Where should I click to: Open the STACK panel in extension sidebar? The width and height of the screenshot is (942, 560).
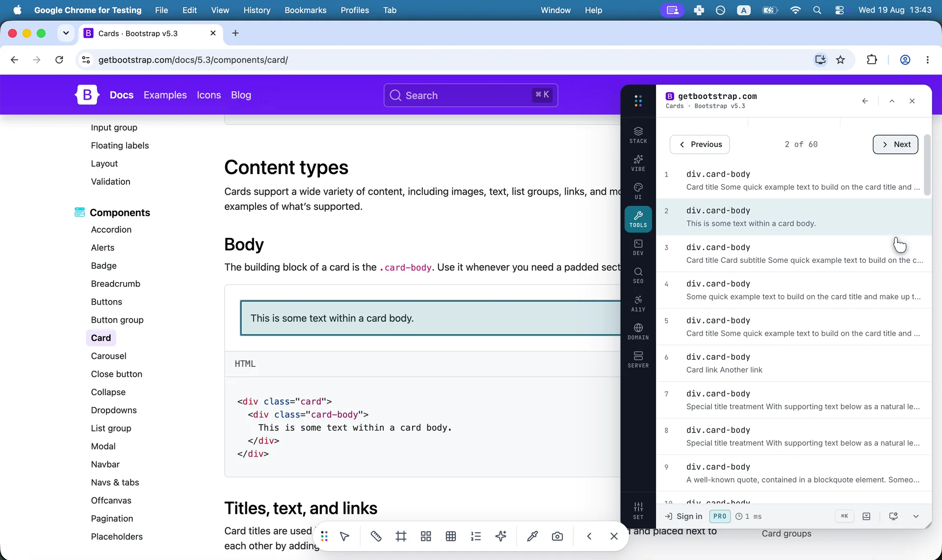click(638, 135)
